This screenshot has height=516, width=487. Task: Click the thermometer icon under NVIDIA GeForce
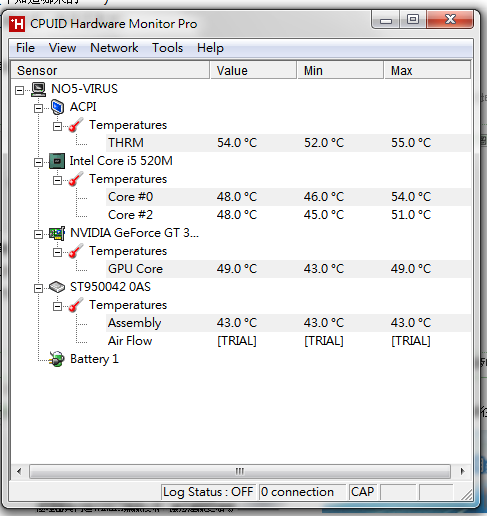pyautogui.click(x=76, y=251)
